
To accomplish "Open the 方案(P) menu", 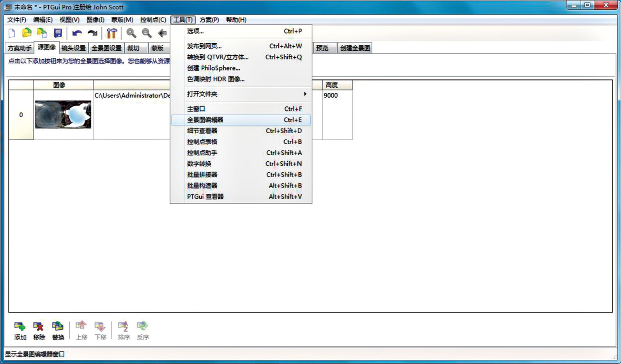I will tap(209, 20).
